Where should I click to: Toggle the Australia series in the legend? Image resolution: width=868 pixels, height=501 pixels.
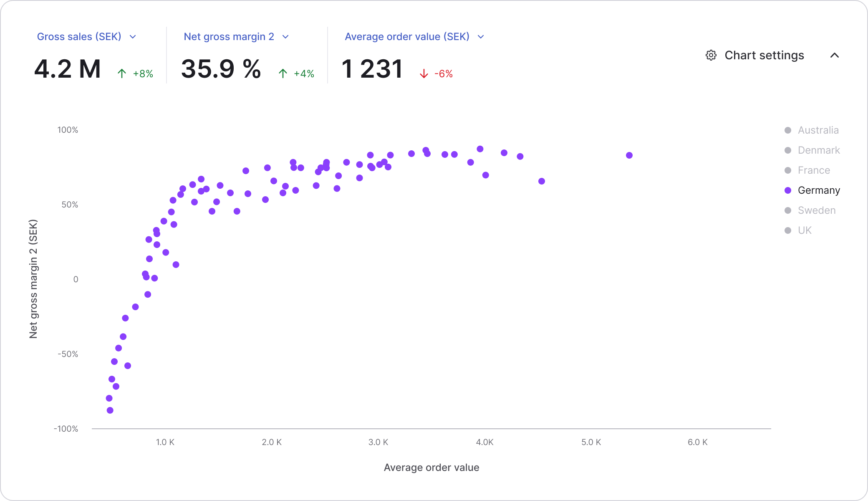click(812, 130)
